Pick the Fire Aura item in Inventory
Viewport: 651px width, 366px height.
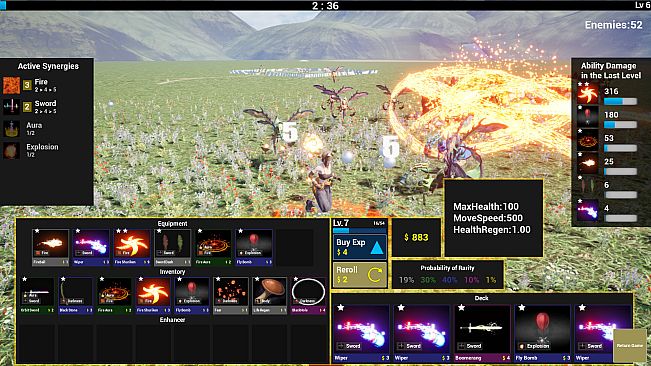(114, 295)
